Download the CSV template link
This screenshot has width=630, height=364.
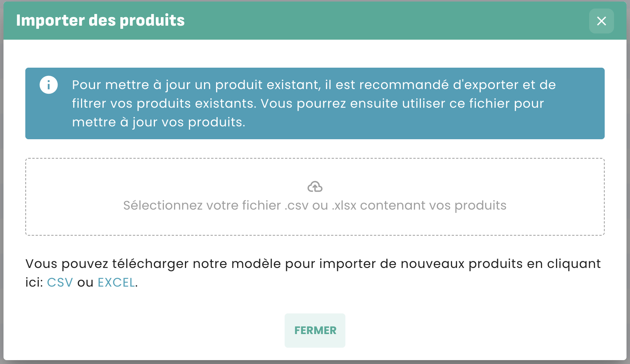(60, 282)
